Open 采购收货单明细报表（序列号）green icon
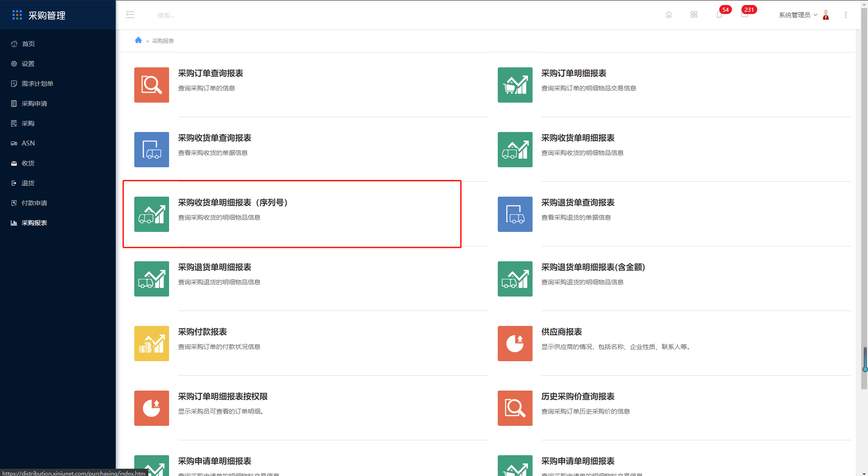This screenshot has width=868, height=476. 151,214
